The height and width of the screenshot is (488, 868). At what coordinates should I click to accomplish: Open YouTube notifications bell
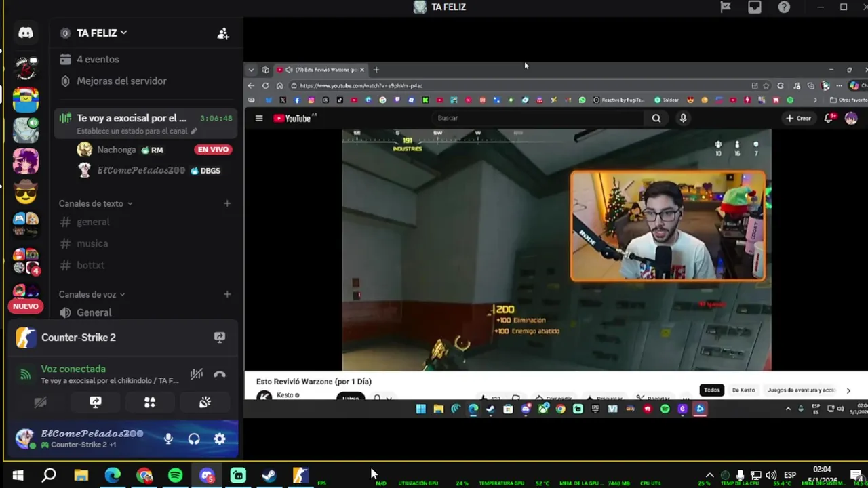[x=829, y=118]
